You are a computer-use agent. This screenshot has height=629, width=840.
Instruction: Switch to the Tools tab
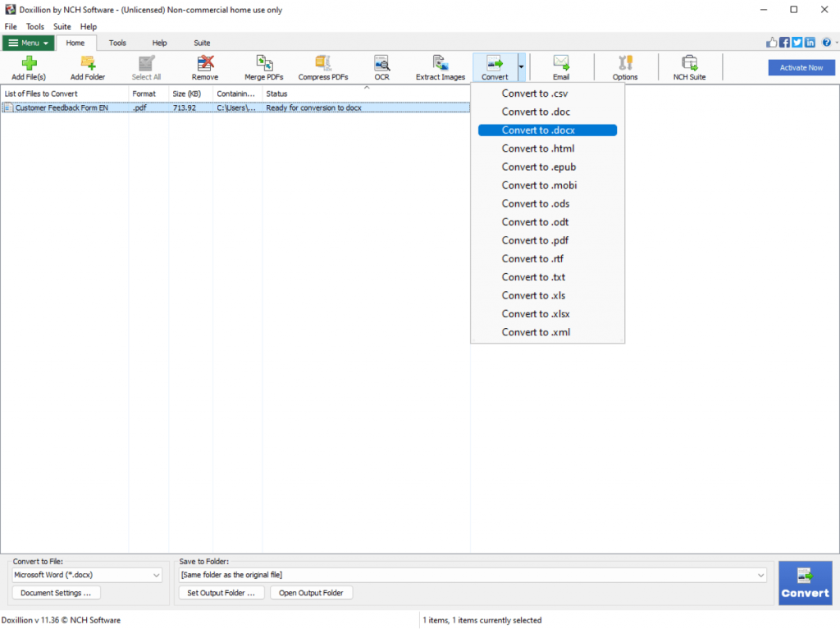point(117,43)
